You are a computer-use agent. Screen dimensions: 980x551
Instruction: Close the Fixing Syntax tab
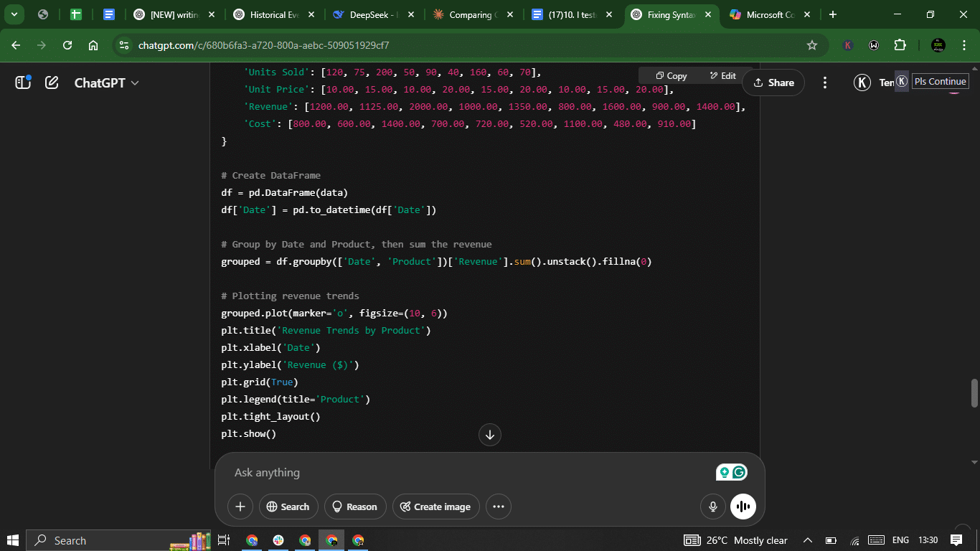(708, 14)
